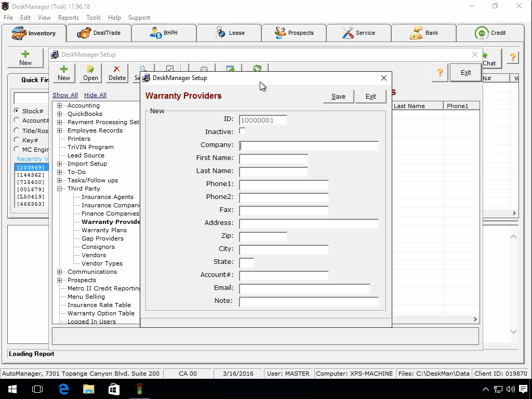Select Insurance Agents in tree
The height and width of the screenshot is (399, 532).
(107, 197)
